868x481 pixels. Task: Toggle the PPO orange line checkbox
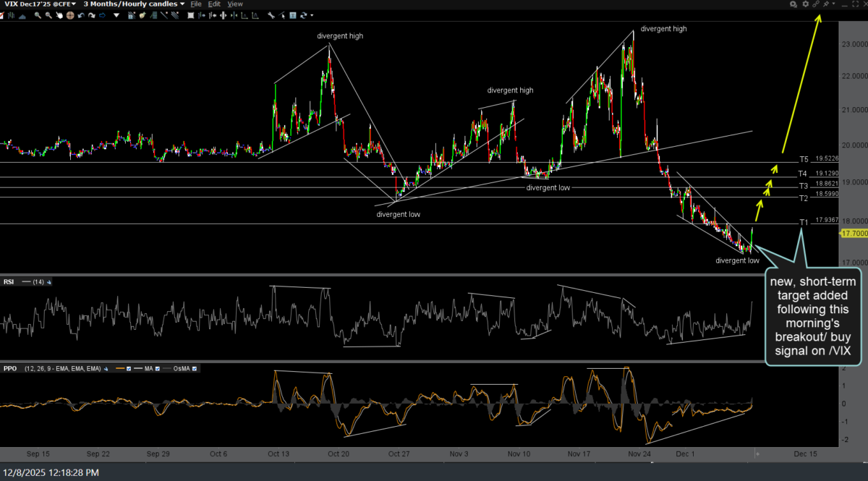[129, 368]
